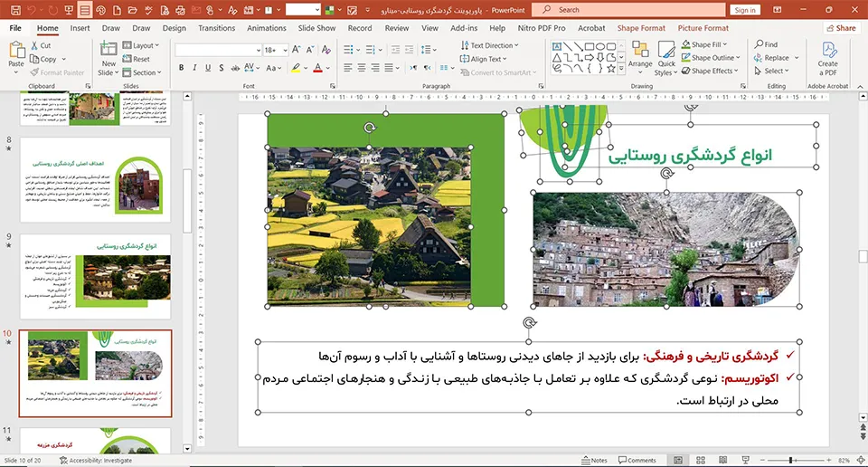Viewport: 868px width, 467px height.
Task: Toggle Italic formatting
Action: tap(194, 68)
